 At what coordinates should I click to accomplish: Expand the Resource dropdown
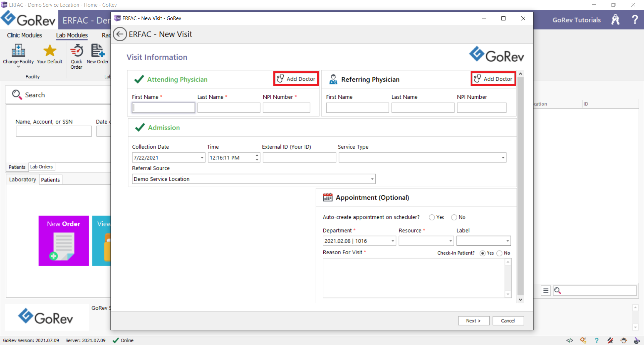click(450, 241)
